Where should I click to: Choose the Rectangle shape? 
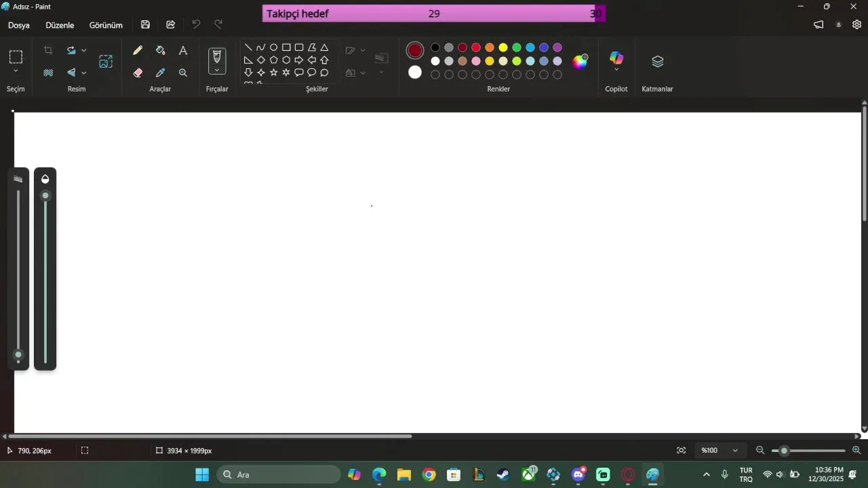coord(286,47)
